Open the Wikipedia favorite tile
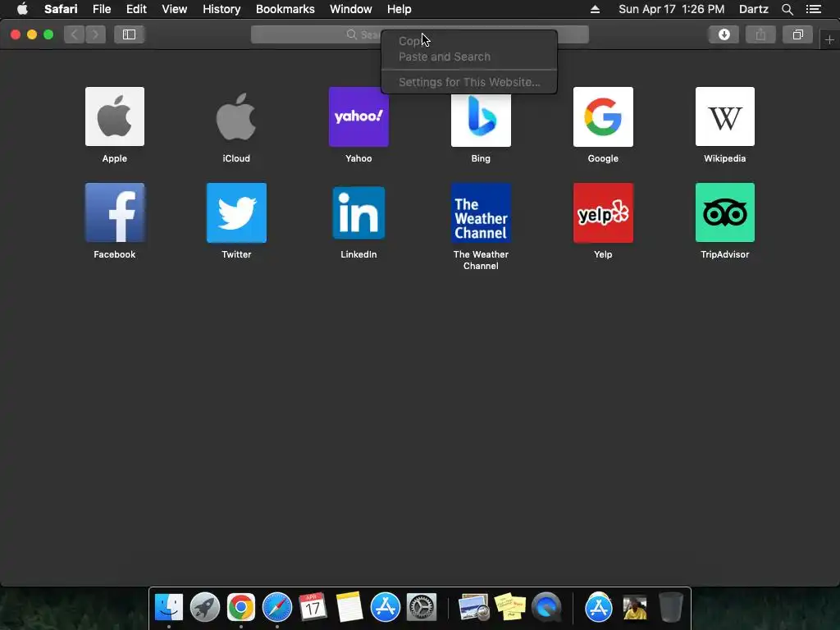 pyautogui.click(x=725, y=116)
